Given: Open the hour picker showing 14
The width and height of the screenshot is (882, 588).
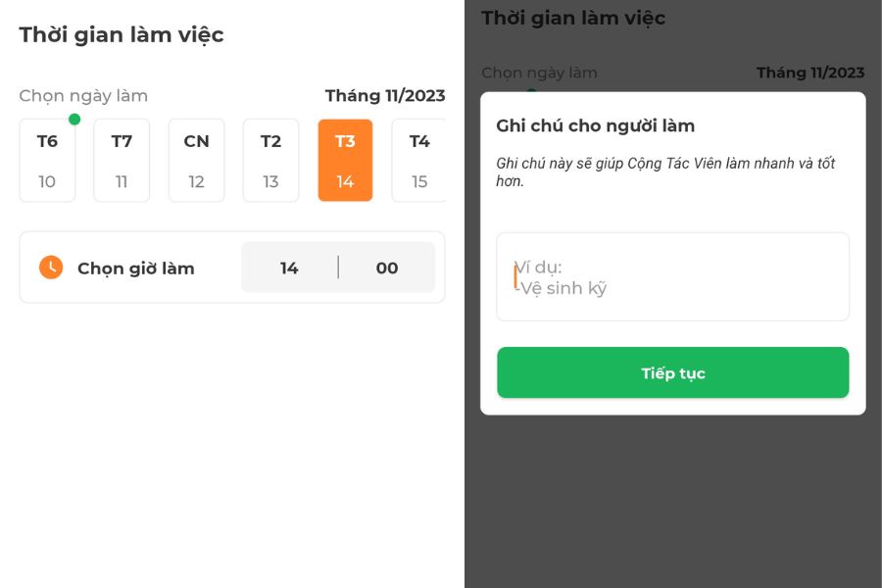Looking at the screenshot, I should 289,268.
